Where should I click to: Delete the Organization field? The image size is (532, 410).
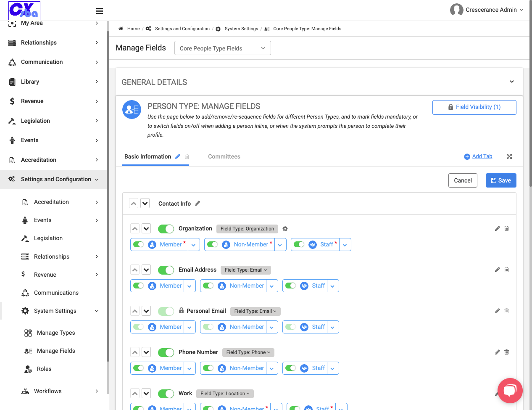(x=506, y=228)
